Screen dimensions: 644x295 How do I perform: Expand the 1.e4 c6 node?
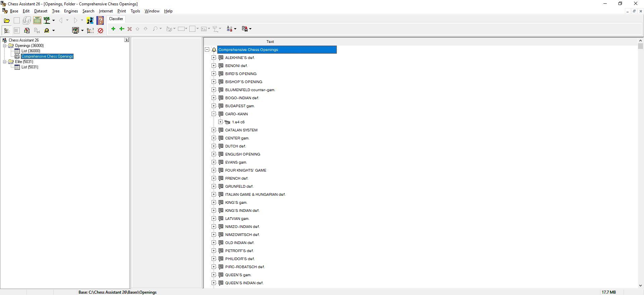coord(221,122)
